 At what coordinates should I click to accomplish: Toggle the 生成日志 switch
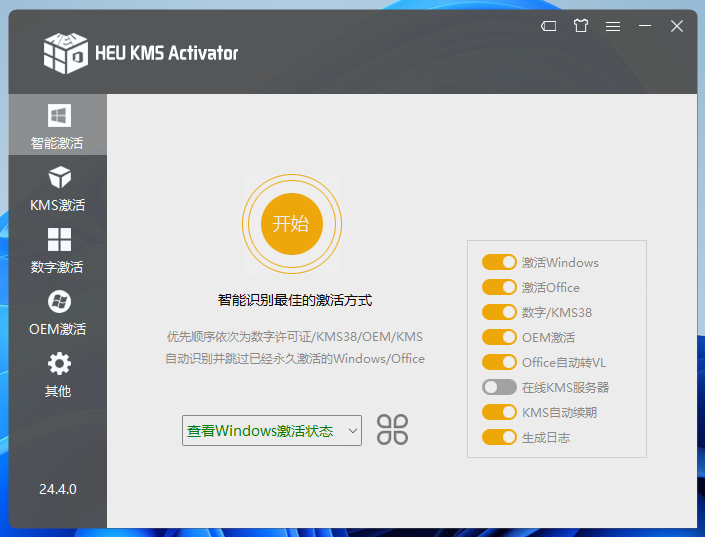coord(499,437)
